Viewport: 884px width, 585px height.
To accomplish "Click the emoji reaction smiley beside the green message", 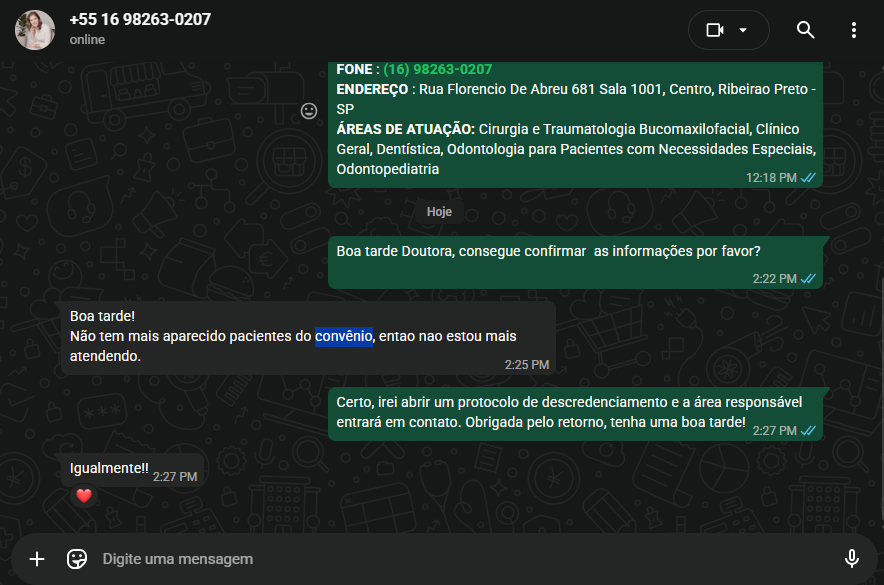I will point(309,111).
